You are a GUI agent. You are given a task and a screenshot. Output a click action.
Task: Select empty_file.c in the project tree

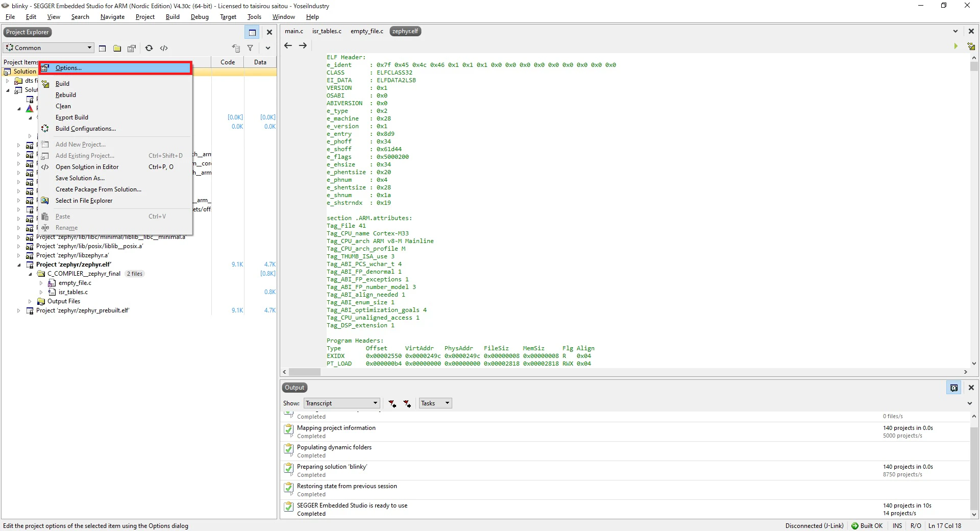click(x=75, y=283)
